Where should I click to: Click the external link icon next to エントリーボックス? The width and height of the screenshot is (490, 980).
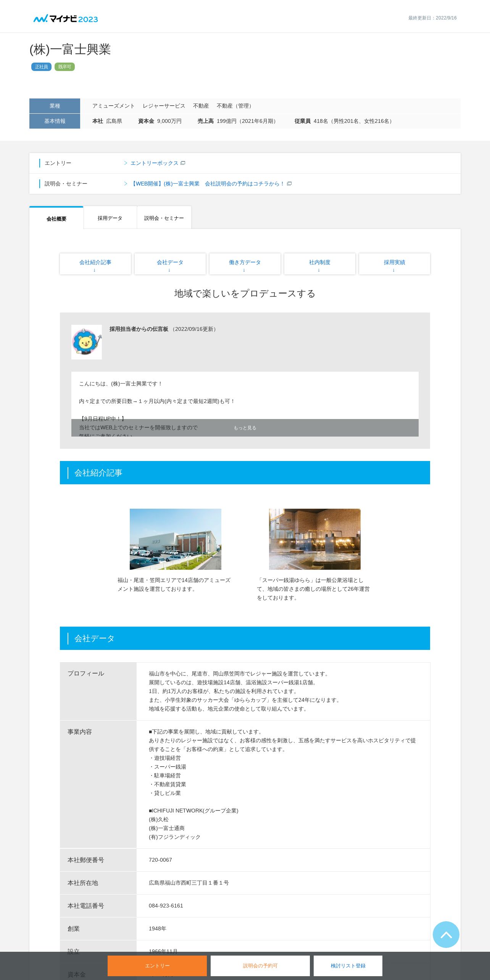pos(183,163)
